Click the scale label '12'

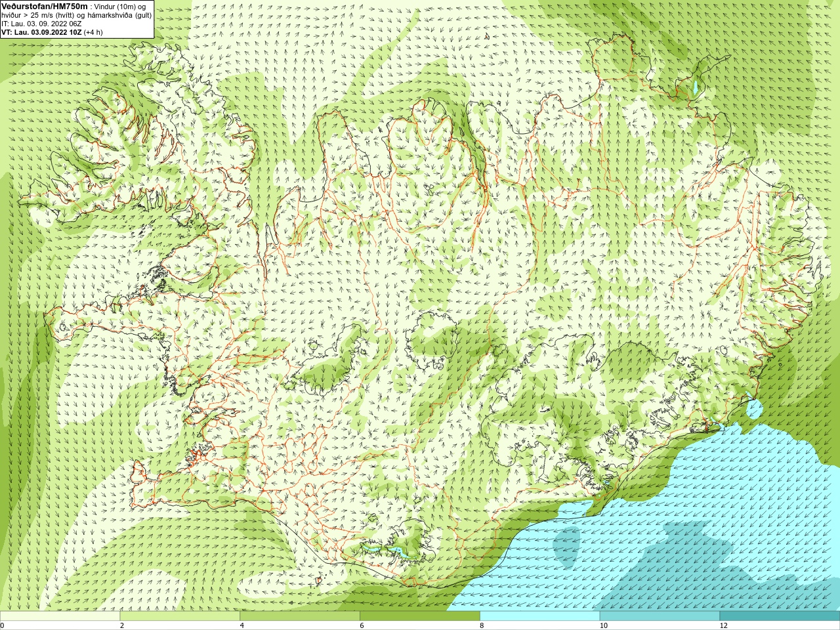(723, 625)
